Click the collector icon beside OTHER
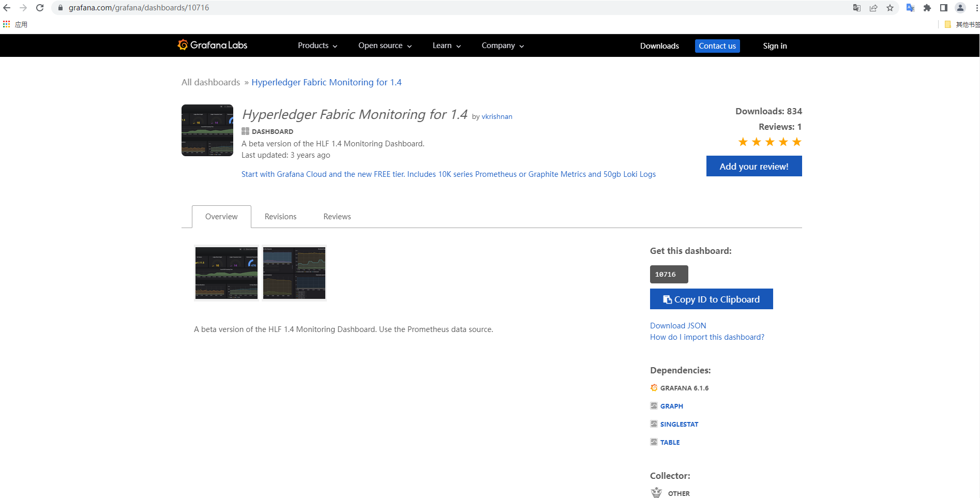 [x=656, y=493]
